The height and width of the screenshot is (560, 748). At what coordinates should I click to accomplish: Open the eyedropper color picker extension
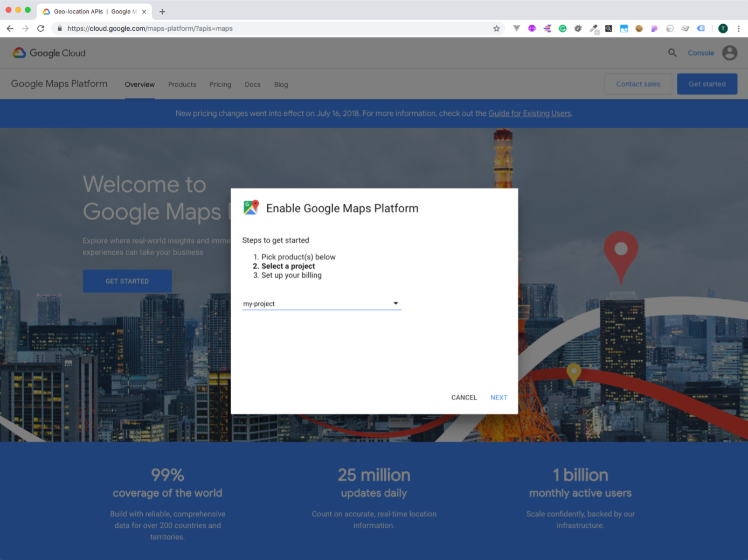coord(593,29)
